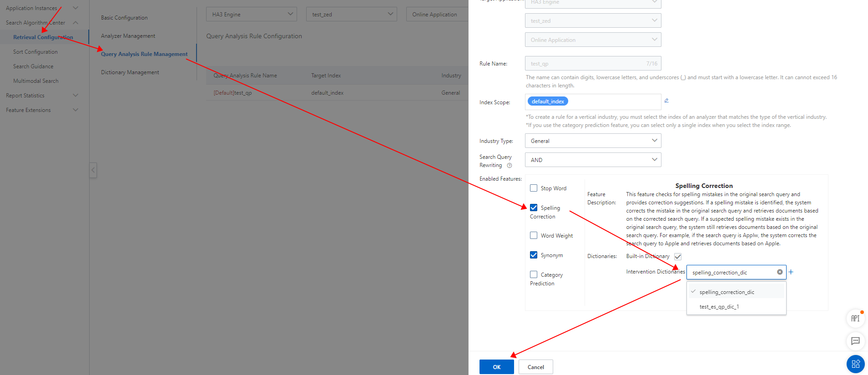The width and height of the screenshot is (868, 375).
Task: Open the HA3 Engine dropdown in background page
Action: [x=252, y=14]
